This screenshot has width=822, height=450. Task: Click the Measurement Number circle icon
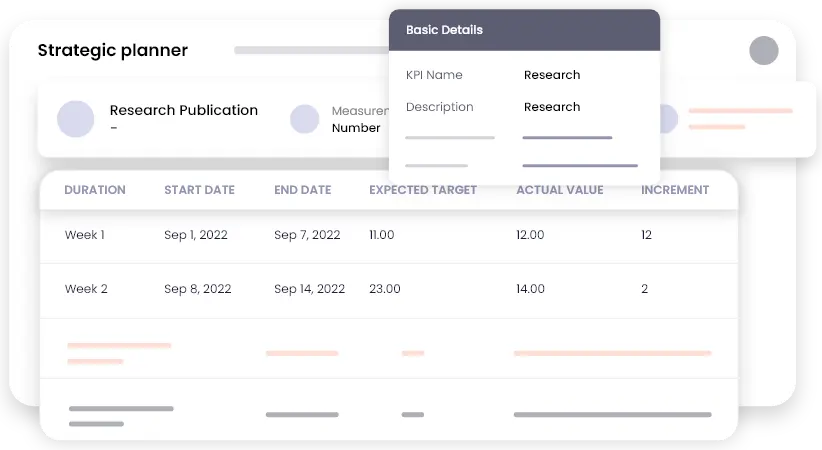(x=305, y=119)
